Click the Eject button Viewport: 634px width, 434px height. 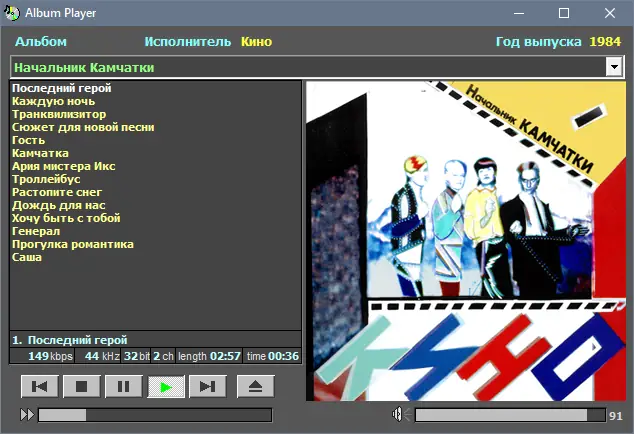255,387
